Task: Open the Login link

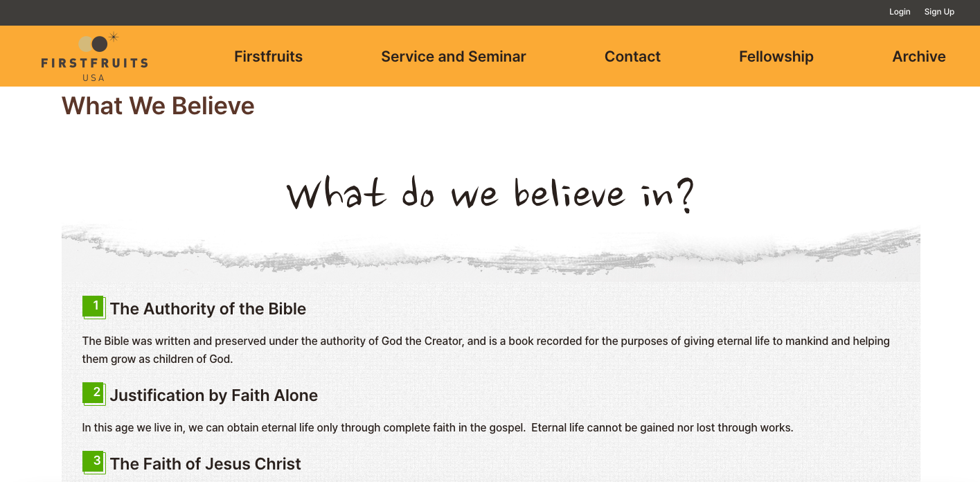Action: click(x=900, y=12)
